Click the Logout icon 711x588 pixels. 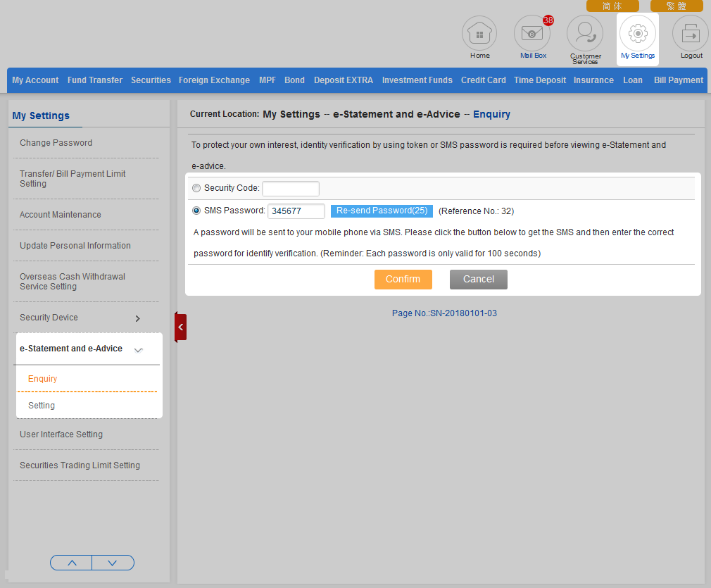pos(691,34)
